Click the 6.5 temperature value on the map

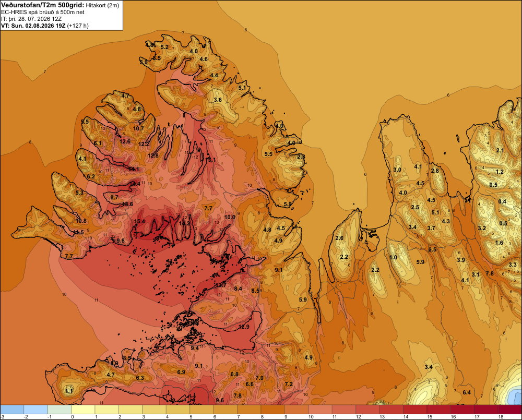(x=432, y=249)
